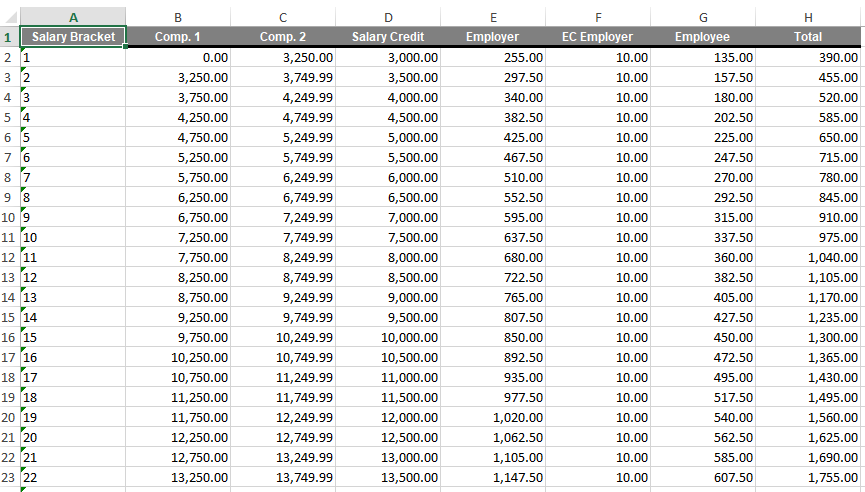The image size is (865, 492).
Task: Click the 'Salary Credit' header cell
Action: click(388, 37)
